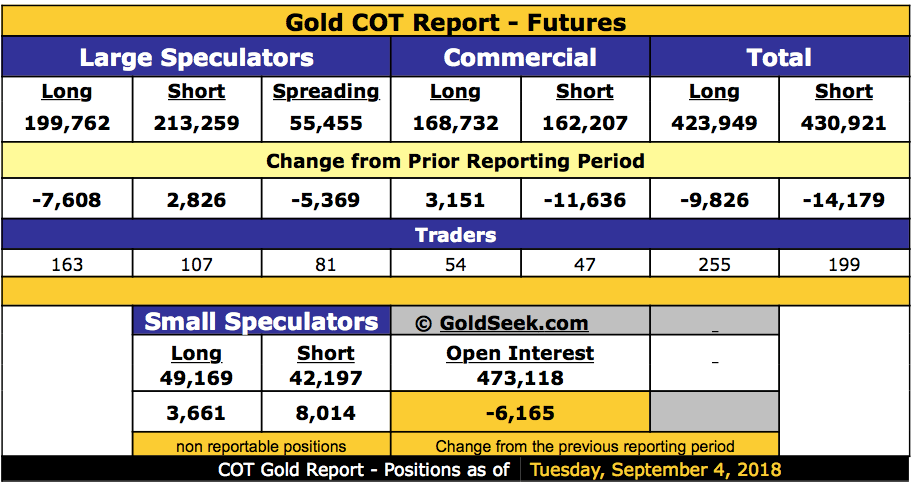This screenshot has width=912, height=484.
Task: Select the Traders header bar
Action: click(455, 236)
